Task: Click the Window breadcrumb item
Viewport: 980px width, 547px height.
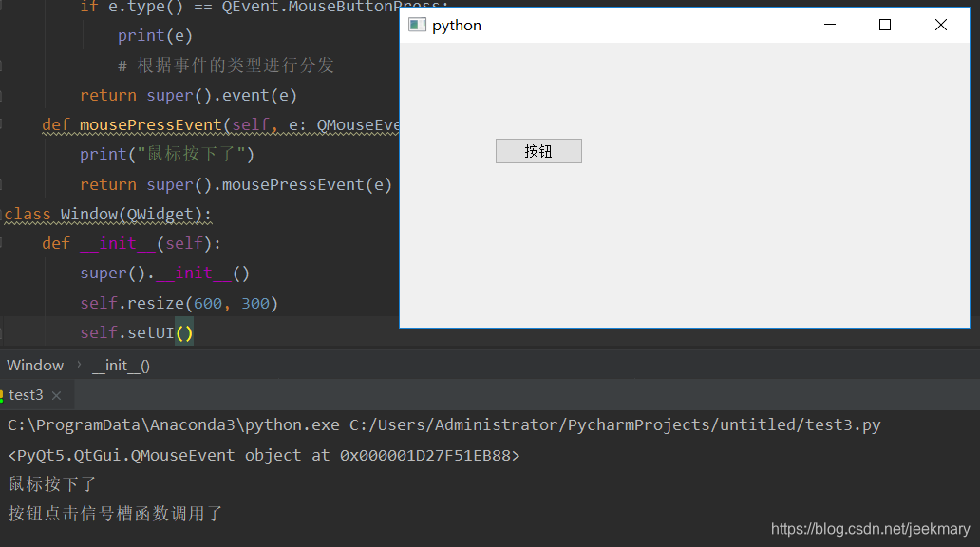Action: [35, 365]
